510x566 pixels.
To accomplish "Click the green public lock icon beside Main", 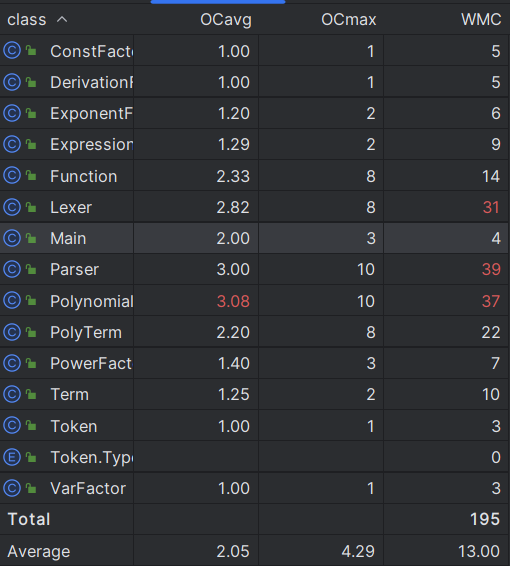I will [x=31, y=238].
